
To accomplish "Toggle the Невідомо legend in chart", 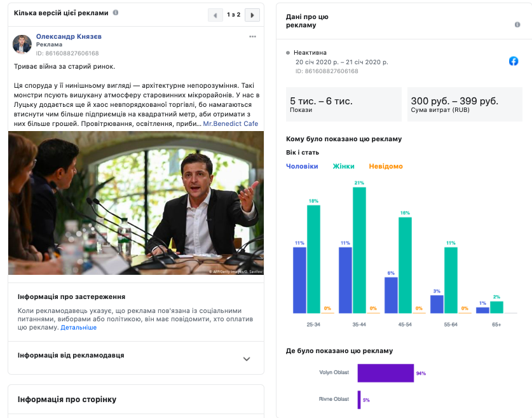I will [x=385, y=167].
